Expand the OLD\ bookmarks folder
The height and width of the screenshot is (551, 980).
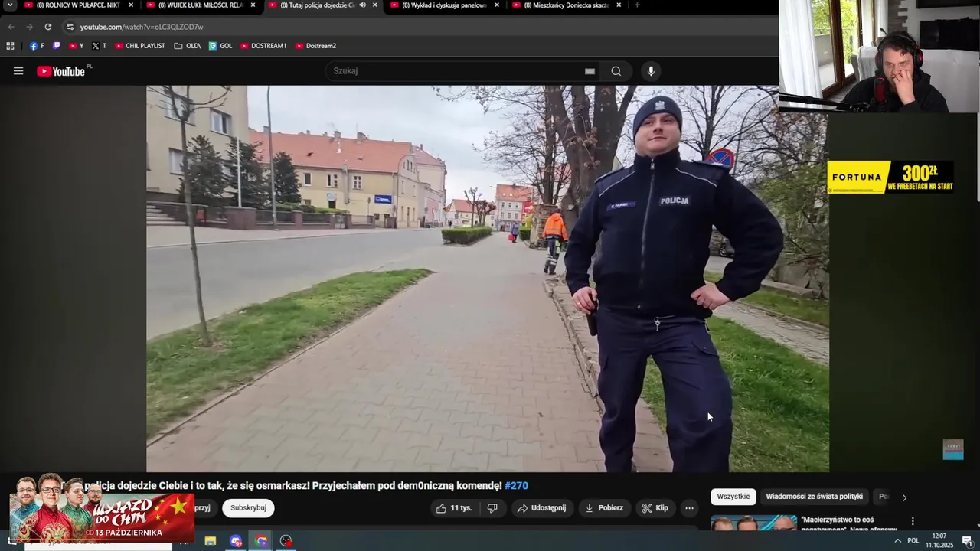(187, 46)
